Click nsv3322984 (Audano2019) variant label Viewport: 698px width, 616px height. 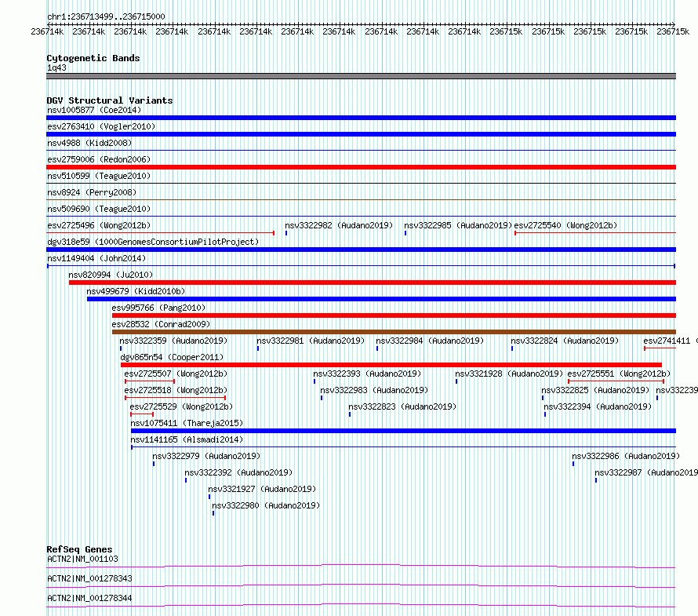click(x=430, y=341)
